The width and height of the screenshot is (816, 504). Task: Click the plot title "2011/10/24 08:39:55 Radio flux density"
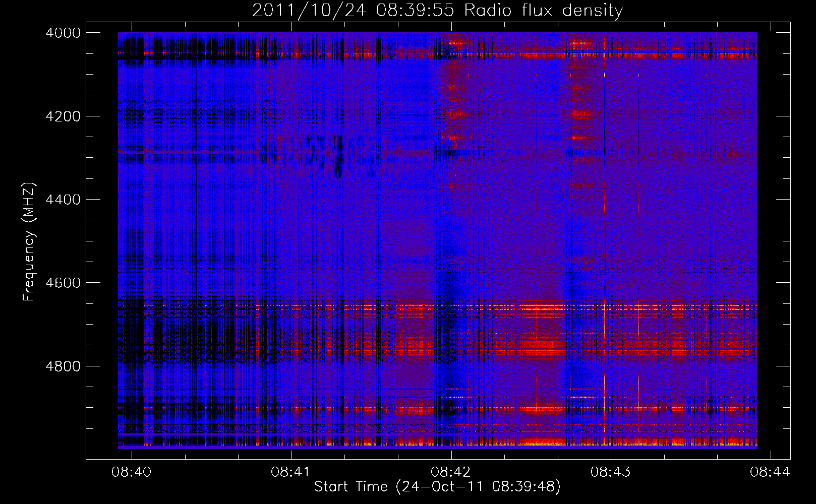tap(437, 11)
